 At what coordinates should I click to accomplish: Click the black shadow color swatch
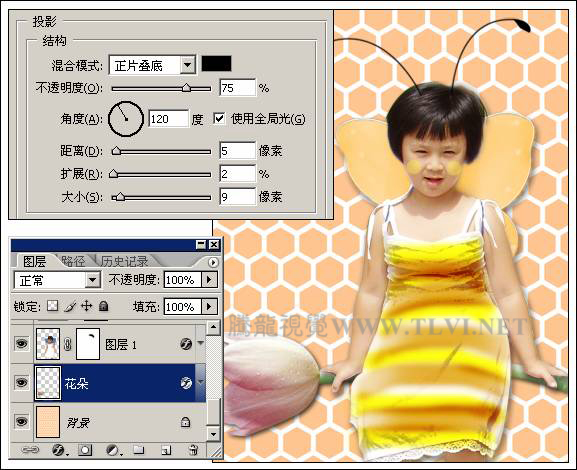216,63
